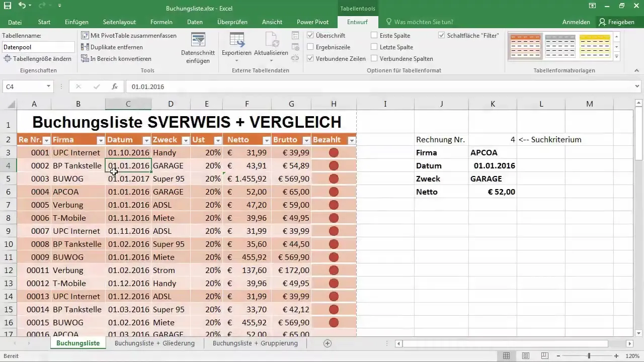Switch to Page Layout view icon
This screenshot has height=362, width=644.
526,356
